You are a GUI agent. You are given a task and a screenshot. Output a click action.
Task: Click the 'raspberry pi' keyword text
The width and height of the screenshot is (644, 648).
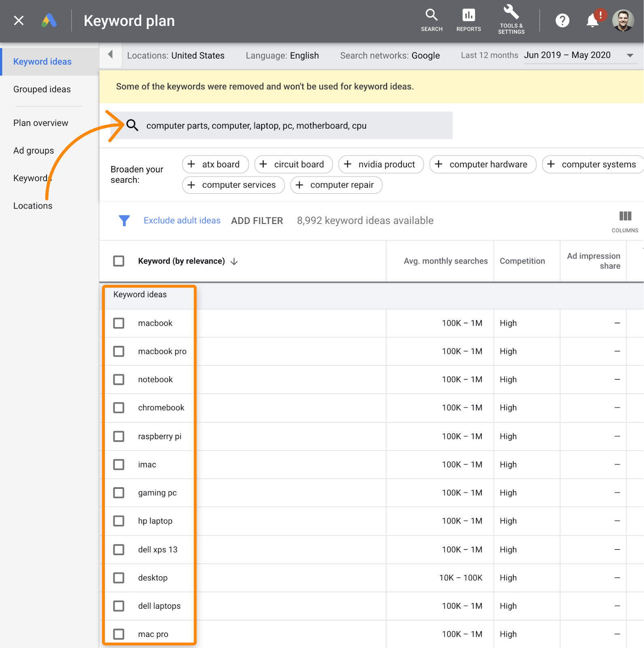tap(159, 437)
